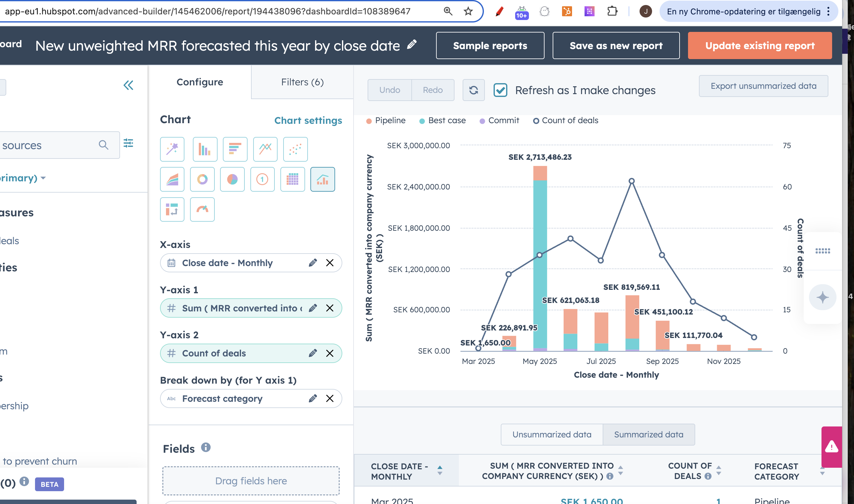Select the pie chart type icon
Image resolution: width=854 pixels, height=504 pixels.
click(x=232, y=179)
